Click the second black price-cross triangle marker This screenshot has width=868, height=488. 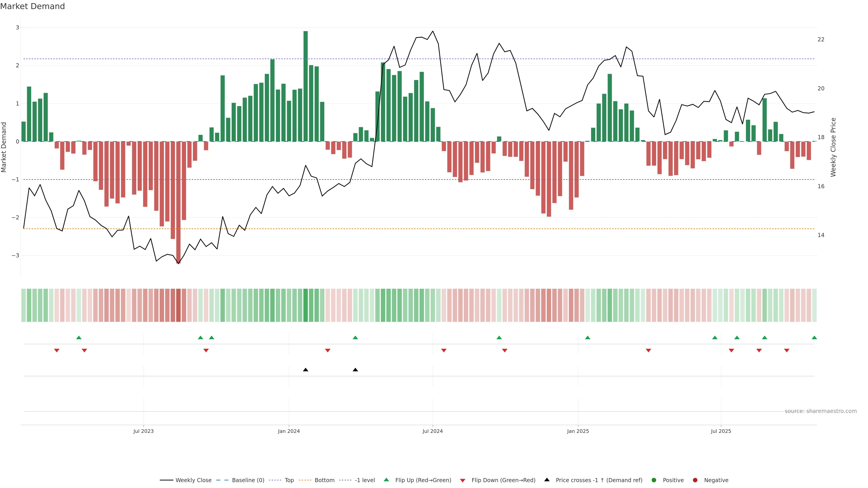355,370
